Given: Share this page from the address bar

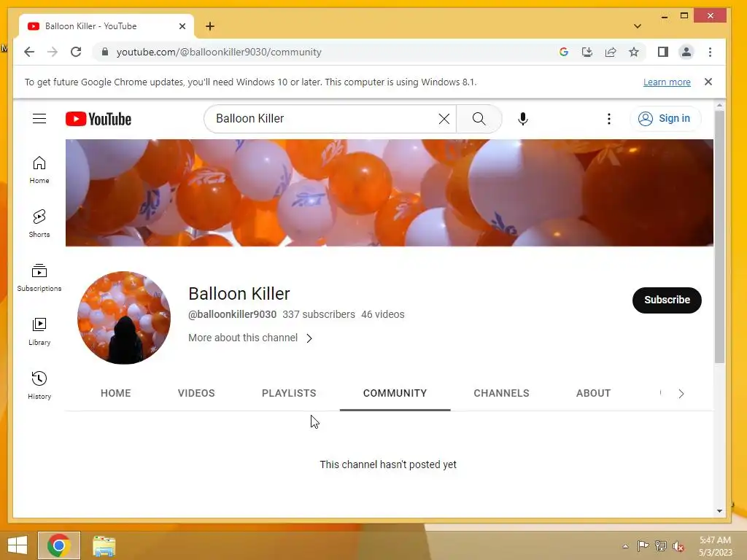Looking at the screenshot, I should 611,52.
